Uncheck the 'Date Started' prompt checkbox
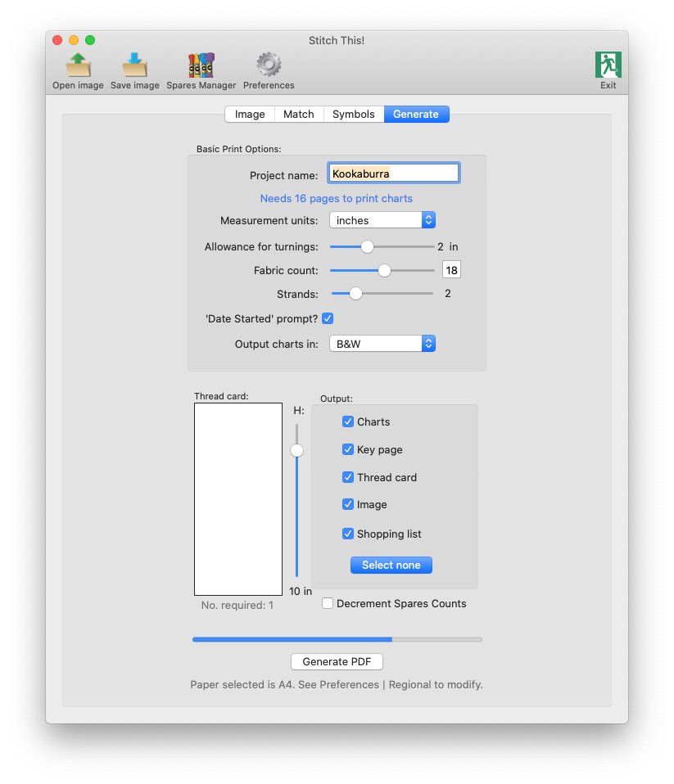This screenshot has height=784, width=674. point(328,318)
